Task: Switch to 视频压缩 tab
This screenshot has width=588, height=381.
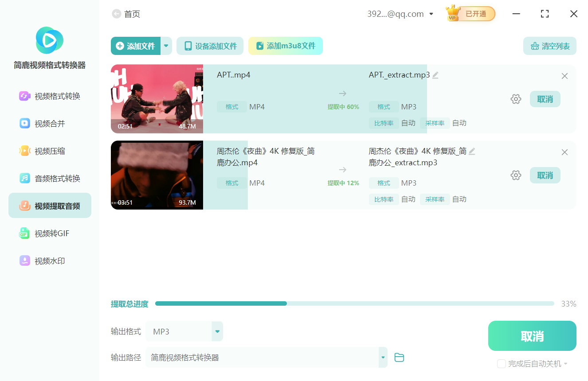Action: [x=50, y=151]
